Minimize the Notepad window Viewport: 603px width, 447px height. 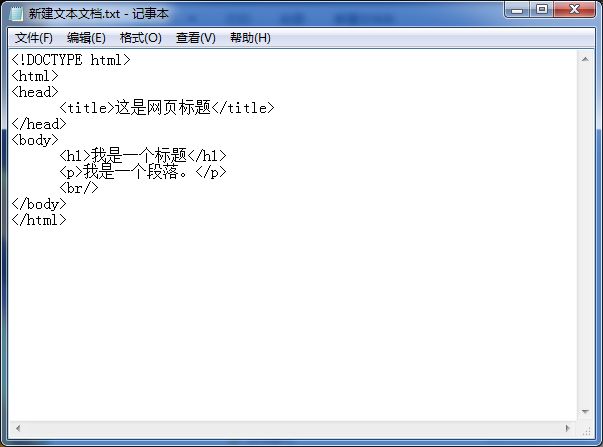pos(517,10)
